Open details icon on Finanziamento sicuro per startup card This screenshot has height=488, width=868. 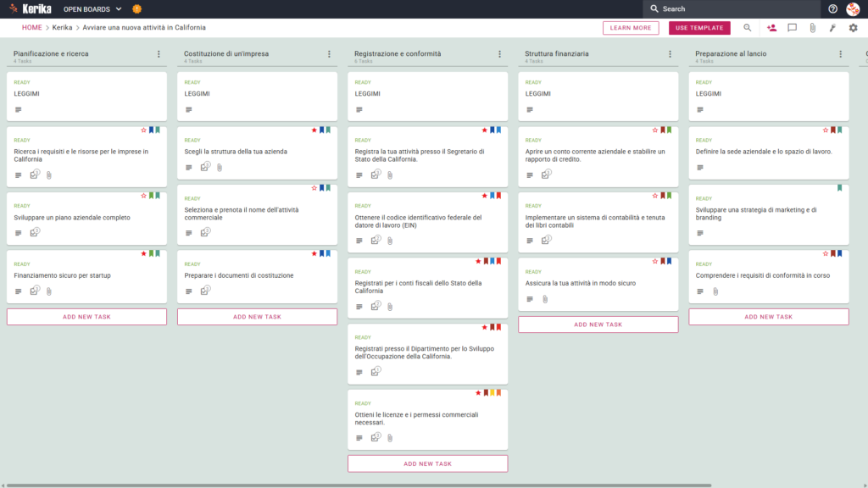click(19, 291)
